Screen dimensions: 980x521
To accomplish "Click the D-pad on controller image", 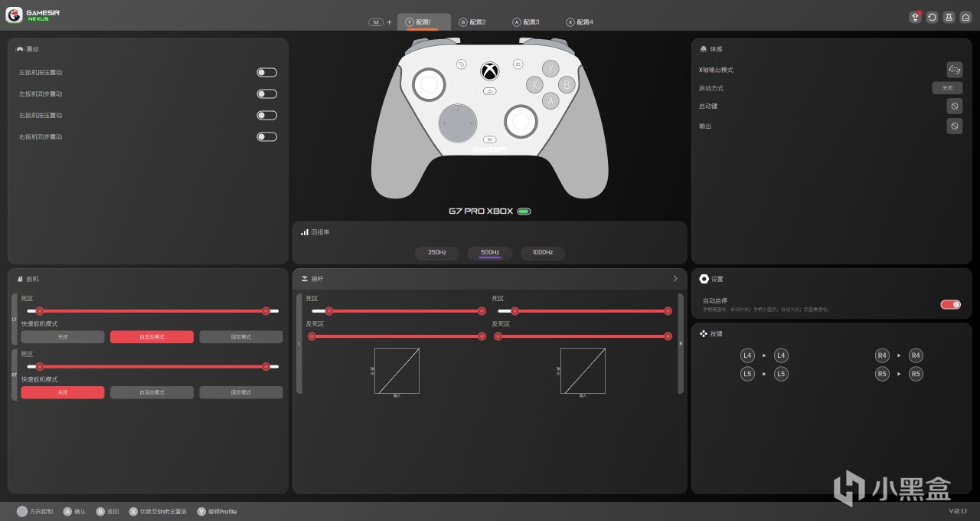I will click(458, 123).
